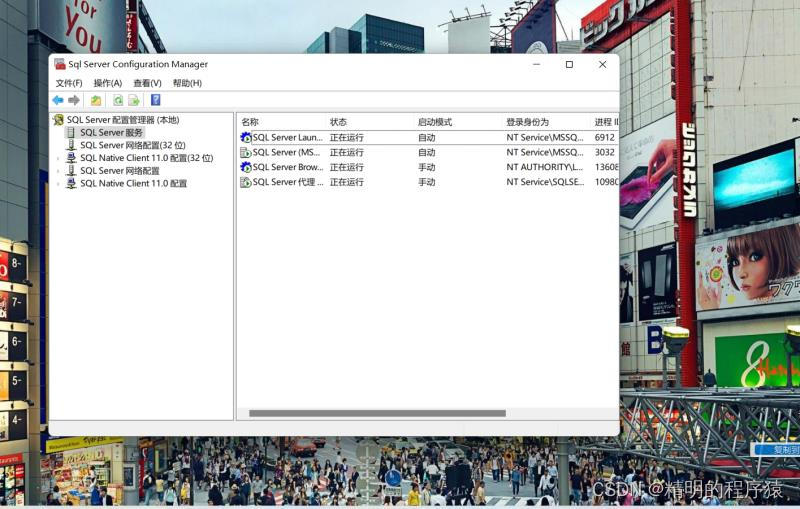The image size is (800, 509).
Task: Select SQL Server 网络配置 tree item
Action: coord(120,171)
